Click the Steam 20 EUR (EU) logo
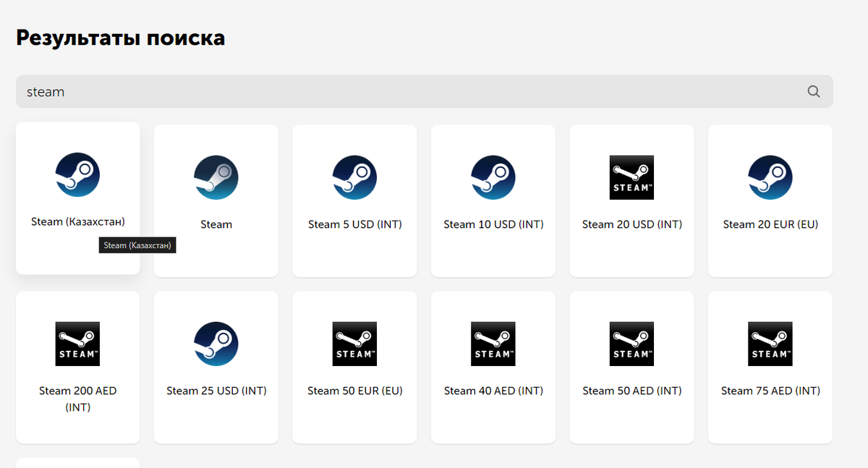The image size is (868, 468). tap(770, 178)
